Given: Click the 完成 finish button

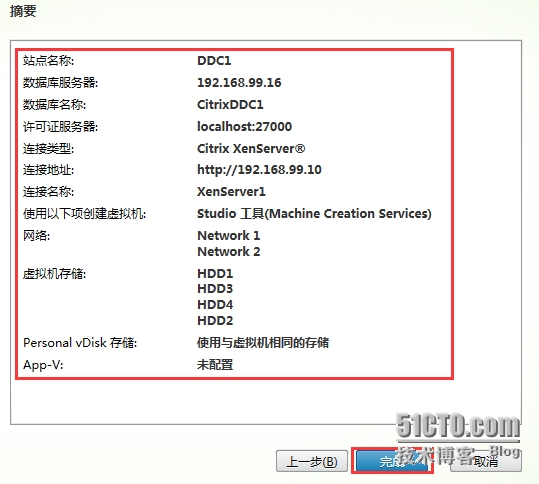Looking at the screenshot, I should pos(392,461).
